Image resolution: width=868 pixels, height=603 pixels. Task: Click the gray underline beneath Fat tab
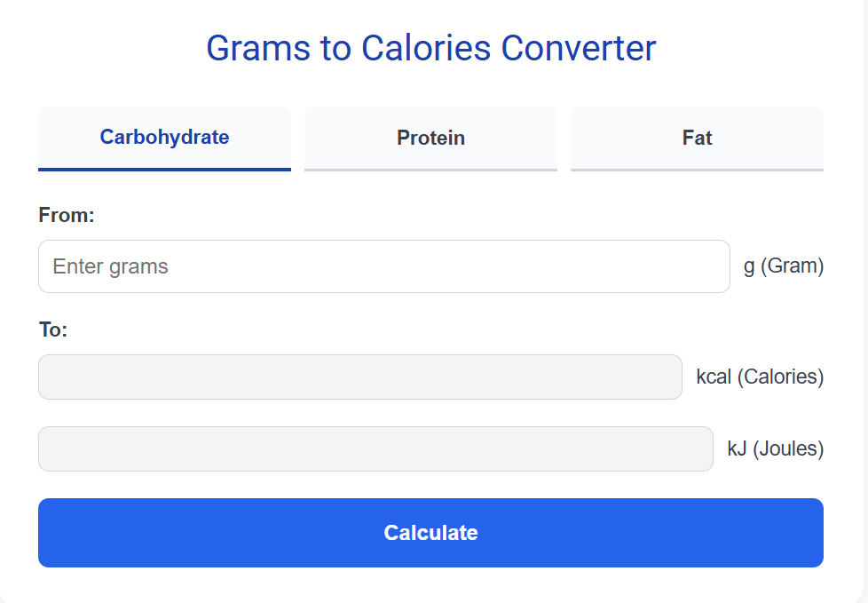tap(697, 169)
